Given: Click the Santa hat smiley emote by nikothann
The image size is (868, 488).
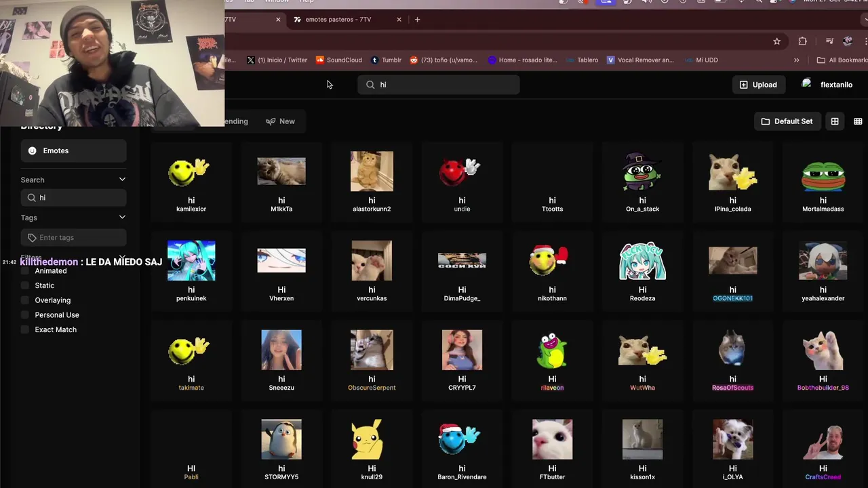Looking at the screenshot, I should point(549,260).
